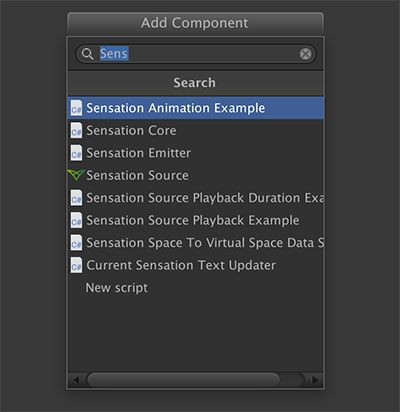Click the script icon beside Sensation Source Playback Example

click(x=76, y=220)
